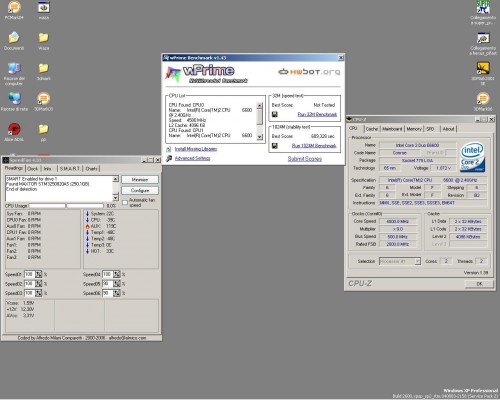Switch to SpeedFan Info tab

pyautogui.click(x=48, y=169)
